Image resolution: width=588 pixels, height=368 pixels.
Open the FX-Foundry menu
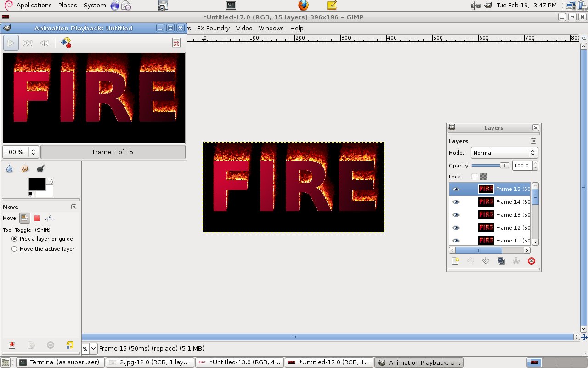tap(214, 28)
